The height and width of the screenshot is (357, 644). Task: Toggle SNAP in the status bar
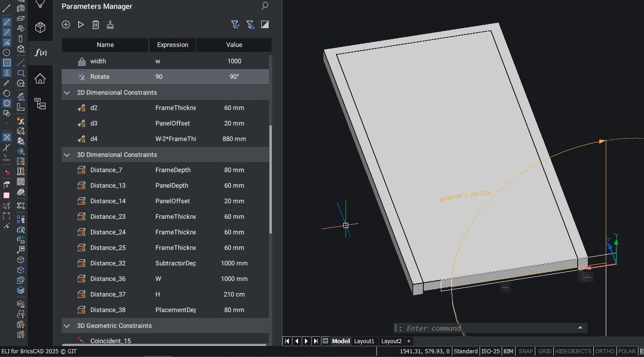[x=526, y=351]
